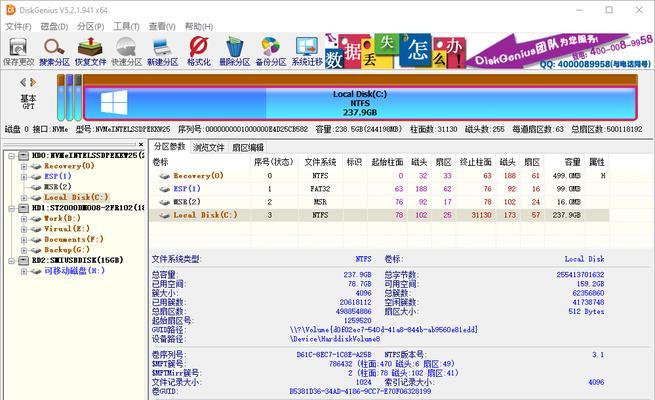Click the volume GUID path value
Screen dimensions: 655x400
click(383, 329)
